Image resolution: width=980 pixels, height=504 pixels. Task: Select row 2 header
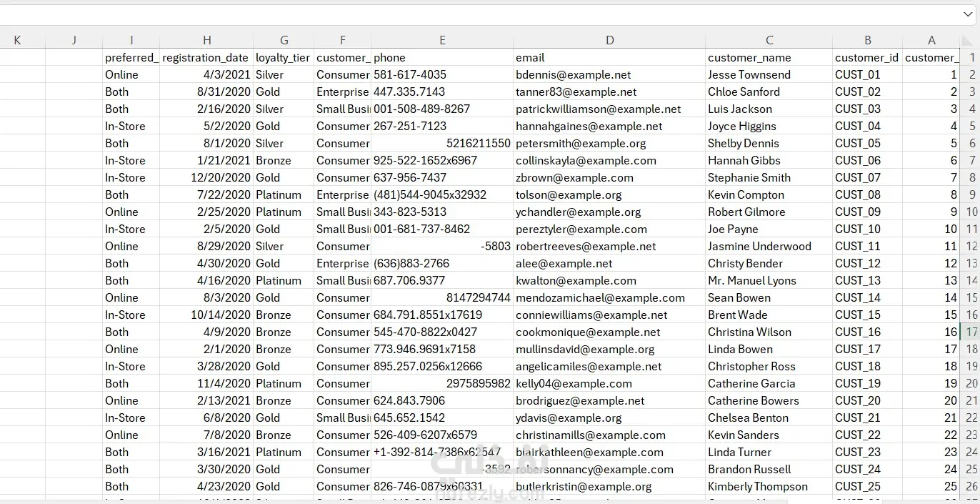971,75
